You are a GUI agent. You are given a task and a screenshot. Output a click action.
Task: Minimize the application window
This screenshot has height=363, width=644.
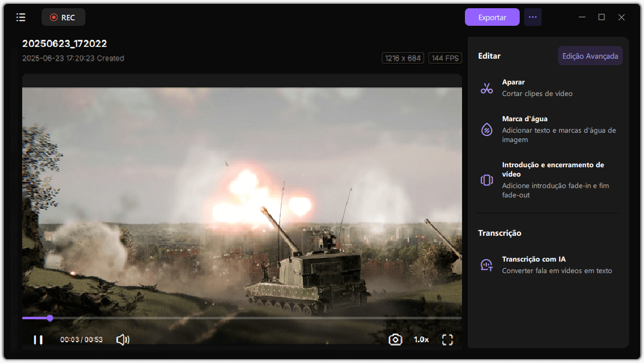pyautogui.click(x=582, y=17)
